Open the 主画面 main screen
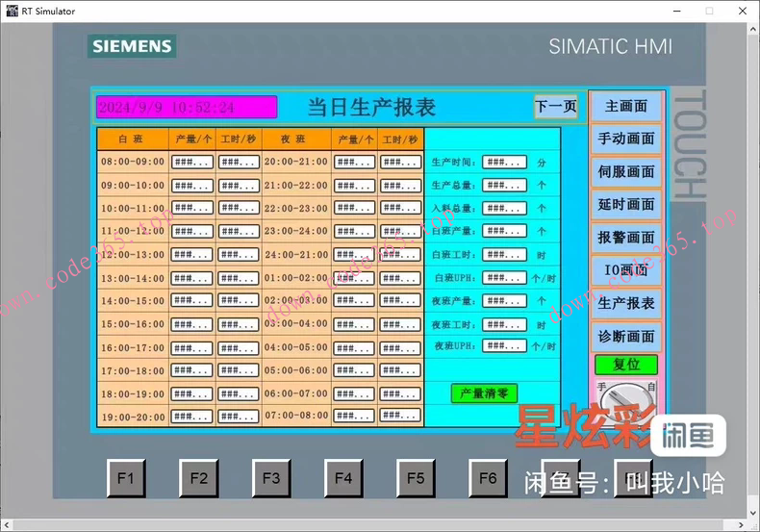Screen dimensions: 760x532 pyautogui.click(x=626, y=106)
